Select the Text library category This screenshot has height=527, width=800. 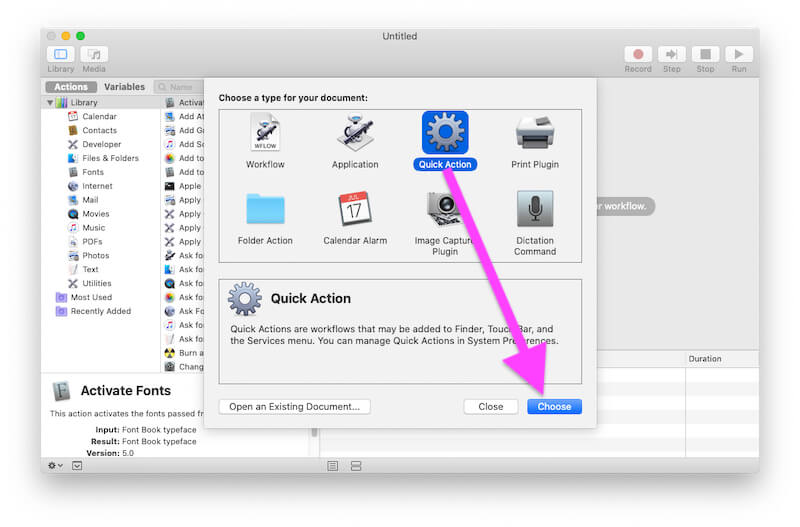90,269
